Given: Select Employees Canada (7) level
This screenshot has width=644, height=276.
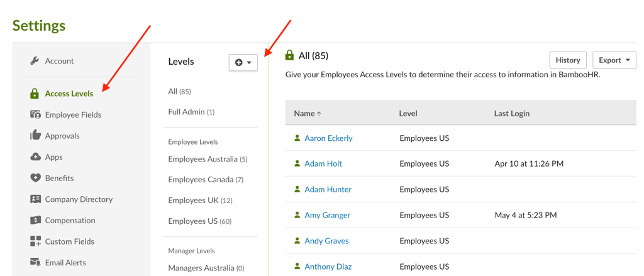Looking at the screenshot, I should [206, 179].
